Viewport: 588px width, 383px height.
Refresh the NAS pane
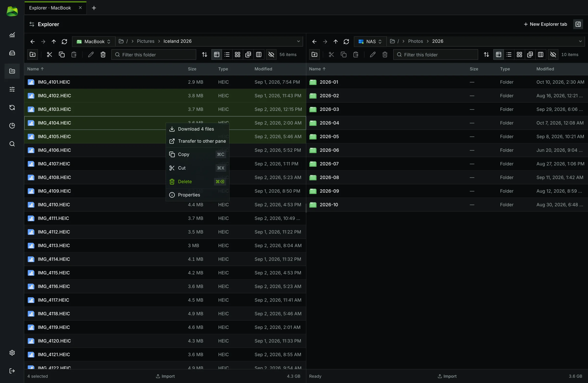[346, 41]
